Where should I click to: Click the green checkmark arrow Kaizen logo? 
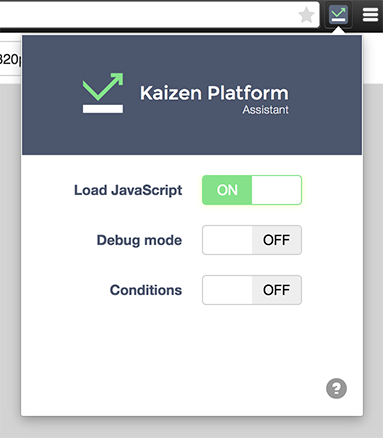click(x=103, y=93)
